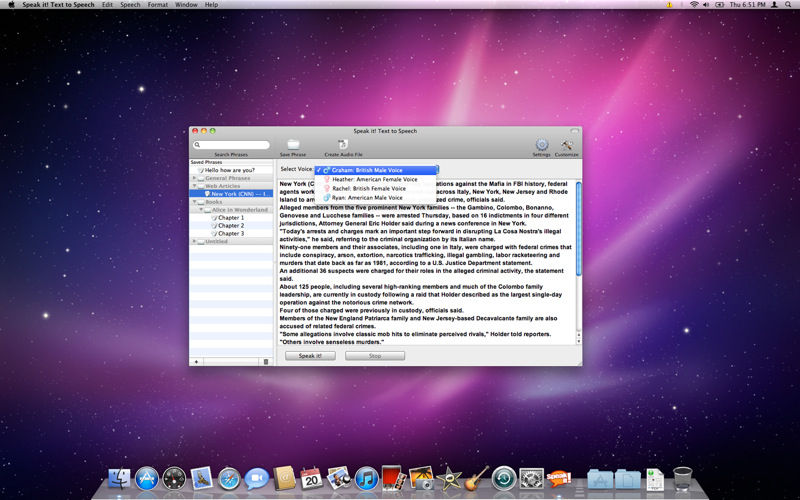Choose Graham: British Male Voice
Viewport: 800px width, 500px height.
376,170
